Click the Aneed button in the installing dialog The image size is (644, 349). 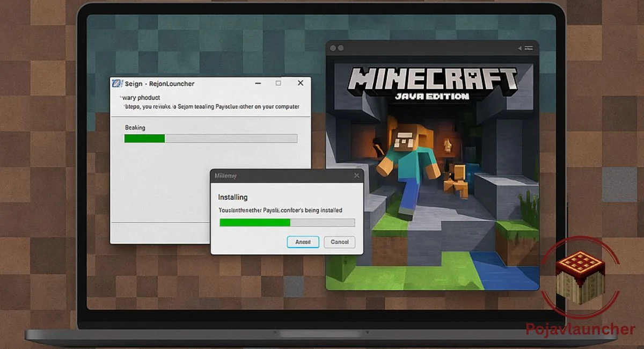(x=303, y=242)
